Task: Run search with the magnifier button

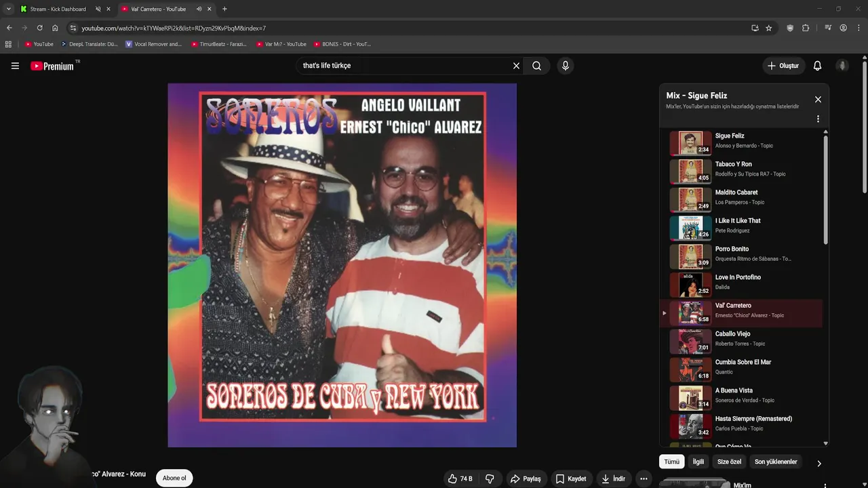Action: (x=536, y=66)
